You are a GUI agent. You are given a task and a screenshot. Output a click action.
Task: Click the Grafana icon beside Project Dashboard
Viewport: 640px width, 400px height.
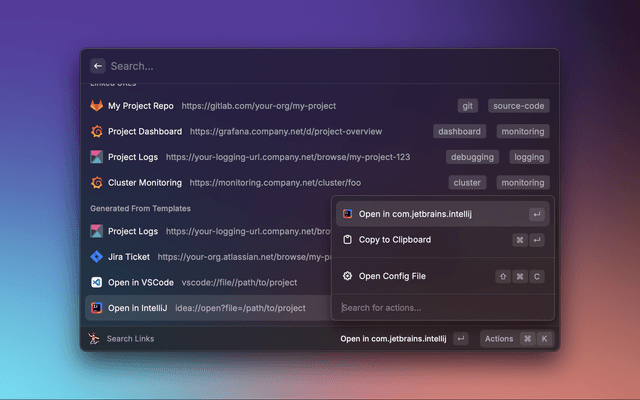point(97,131)
